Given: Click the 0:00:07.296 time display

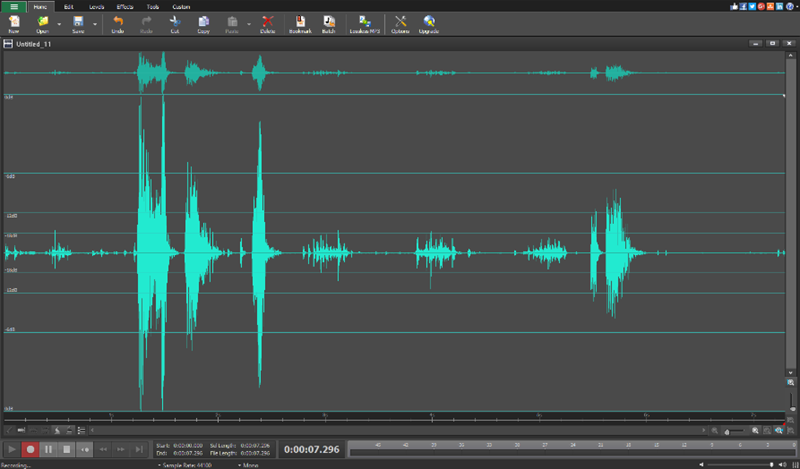Looking at the screenshot, I should 312,450.
